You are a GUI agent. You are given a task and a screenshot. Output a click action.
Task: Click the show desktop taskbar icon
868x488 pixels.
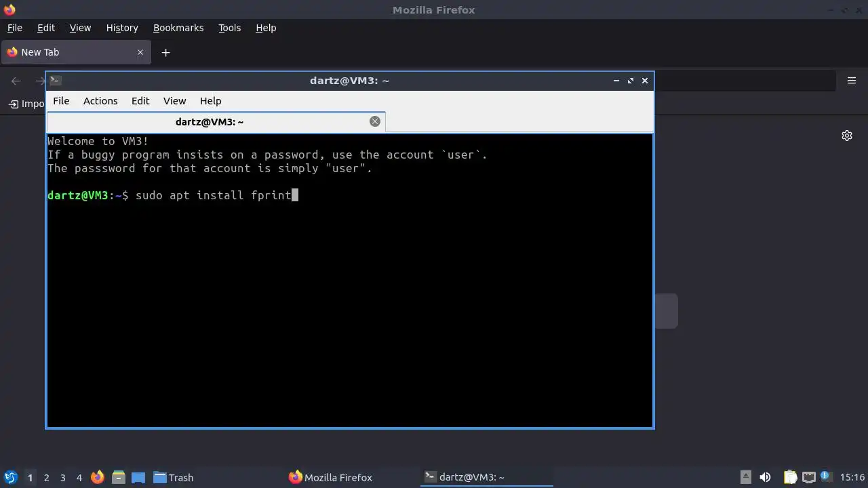click(138, 477)
